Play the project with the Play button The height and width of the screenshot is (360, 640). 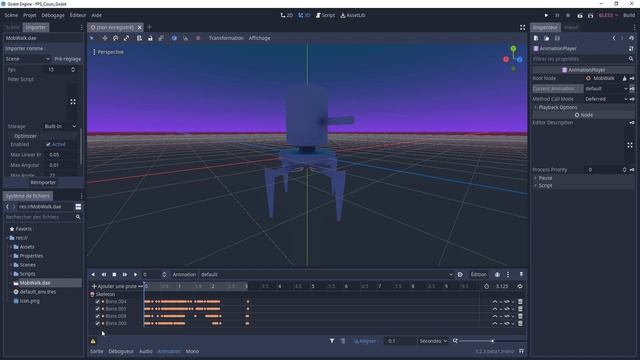point(546,15)
